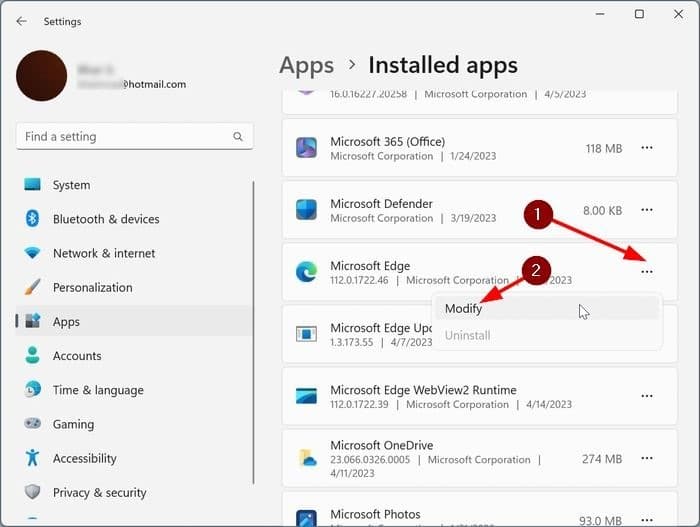
Task: Click the 112.0.1722.46 version text
Action: point(359,280)
